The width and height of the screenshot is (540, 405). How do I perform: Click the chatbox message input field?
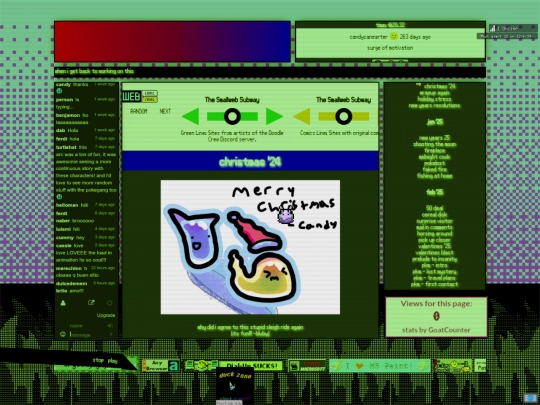[89, 334]
